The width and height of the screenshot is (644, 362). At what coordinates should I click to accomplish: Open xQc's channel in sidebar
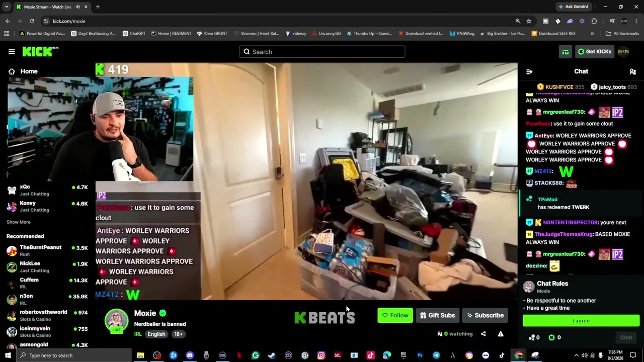(x=47, y=190)
